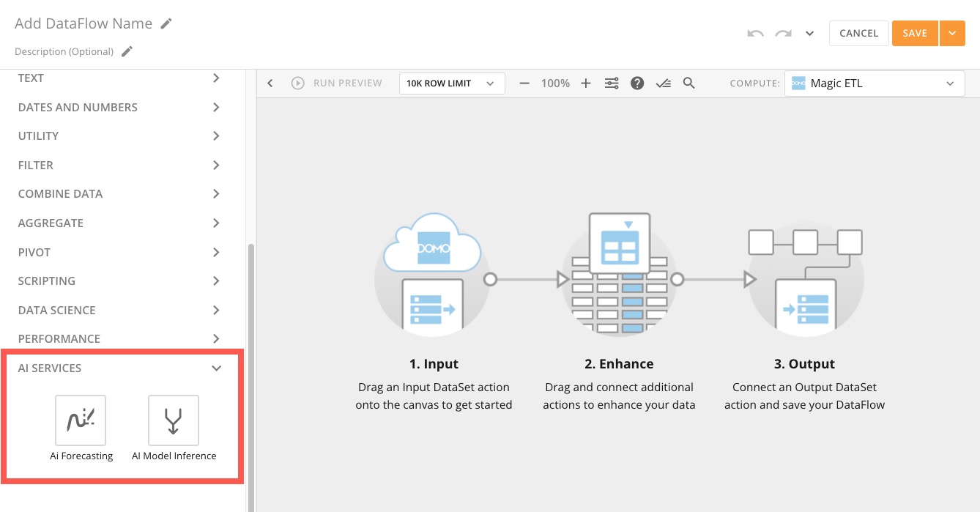Screen dimensions: 980x512
Task: Open the 10K ROW LIMIT dropdown
Action: pyautogui.click(x=451, y=83)
